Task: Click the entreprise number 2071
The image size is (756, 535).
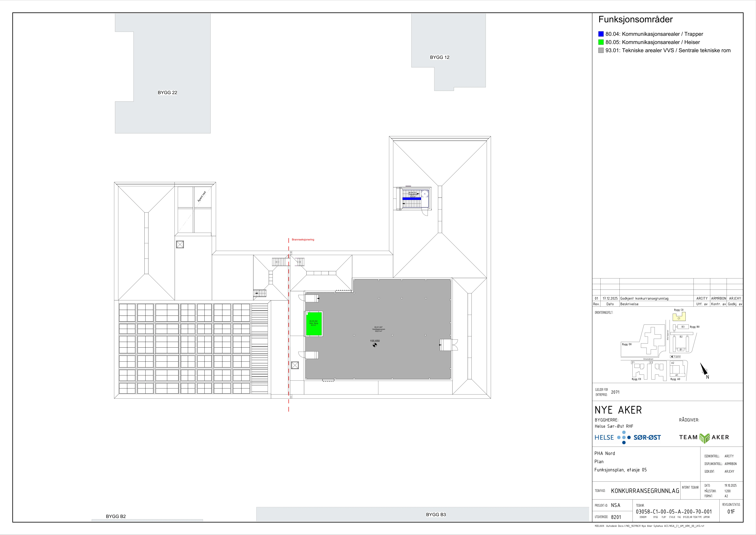Action: 615,392
